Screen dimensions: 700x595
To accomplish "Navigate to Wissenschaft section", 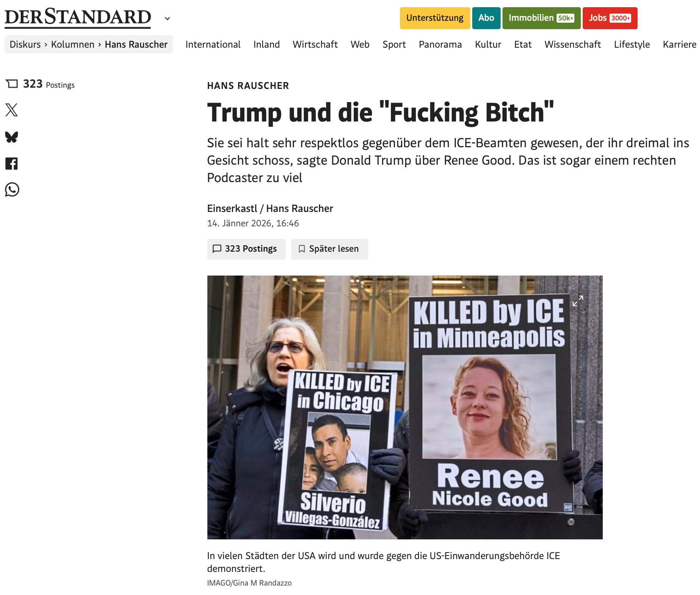I will (x=572, y=44).
